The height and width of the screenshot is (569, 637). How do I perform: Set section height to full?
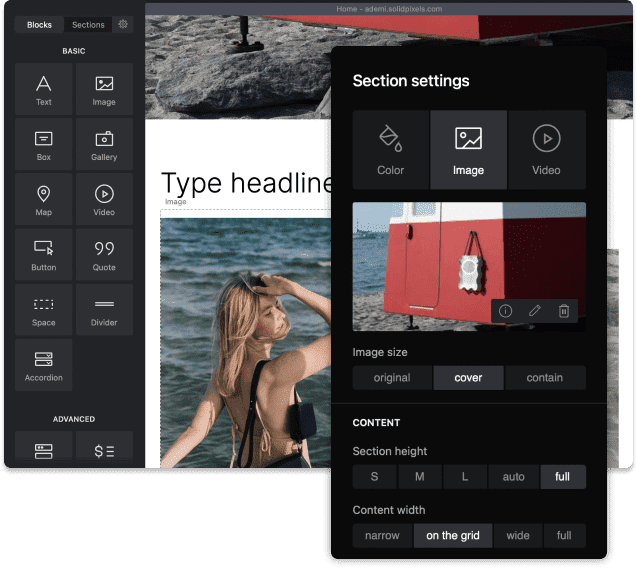[x=563, y=476]
